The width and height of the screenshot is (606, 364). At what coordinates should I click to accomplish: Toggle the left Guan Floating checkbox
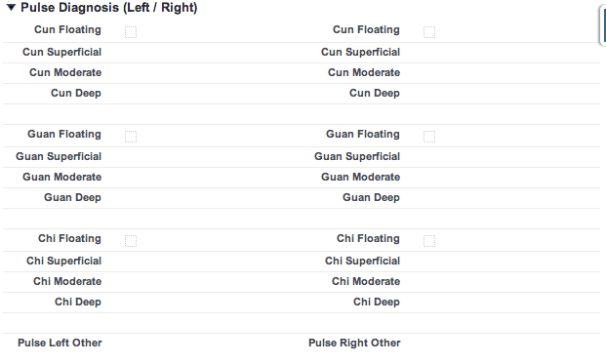click(x=131, y=137)
